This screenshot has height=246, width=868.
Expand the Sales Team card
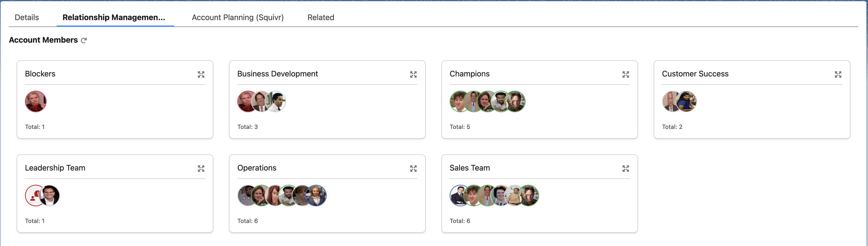(x=625, y=169)
